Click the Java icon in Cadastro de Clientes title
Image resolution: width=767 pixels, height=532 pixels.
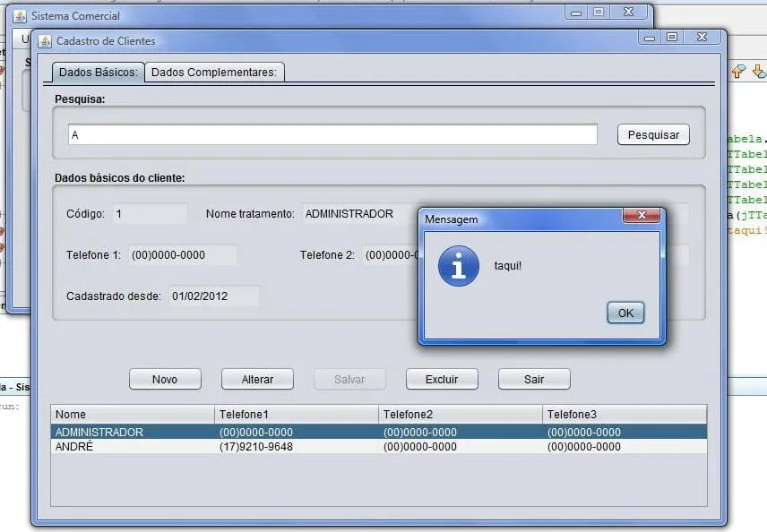(x=45, y=41)
